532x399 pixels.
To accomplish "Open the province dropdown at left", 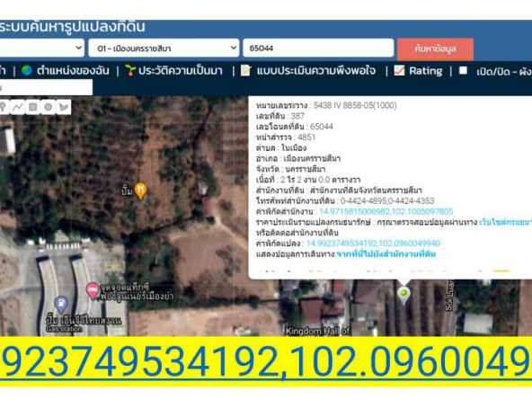I will [x=41, y=49].
